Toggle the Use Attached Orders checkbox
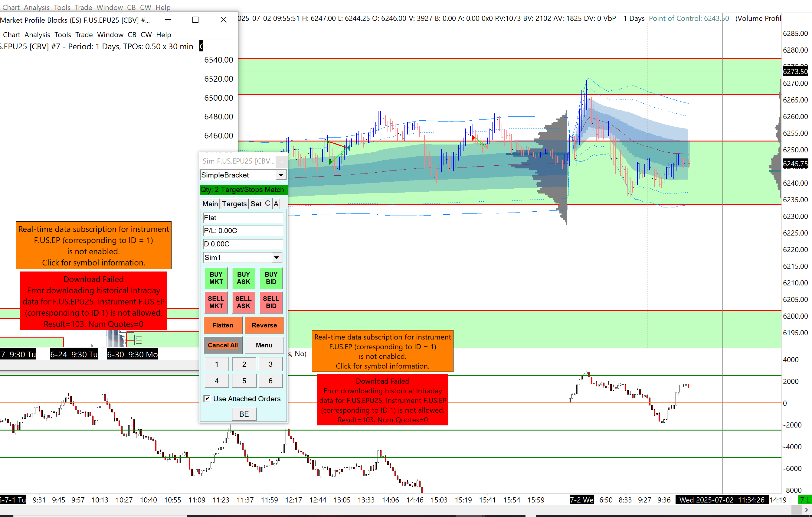This screenshot has width=812, height=517. (x=207, y=398)
